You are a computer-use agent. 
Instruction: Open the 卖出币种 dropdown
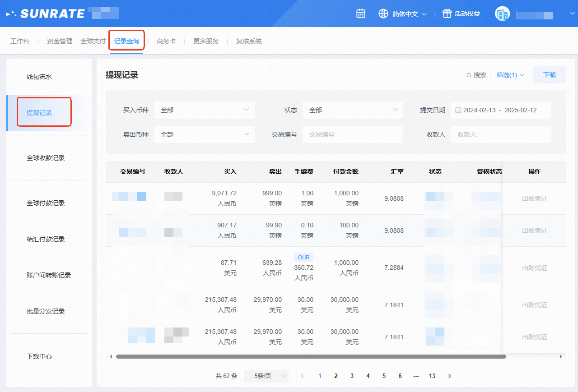coord(204,134)
